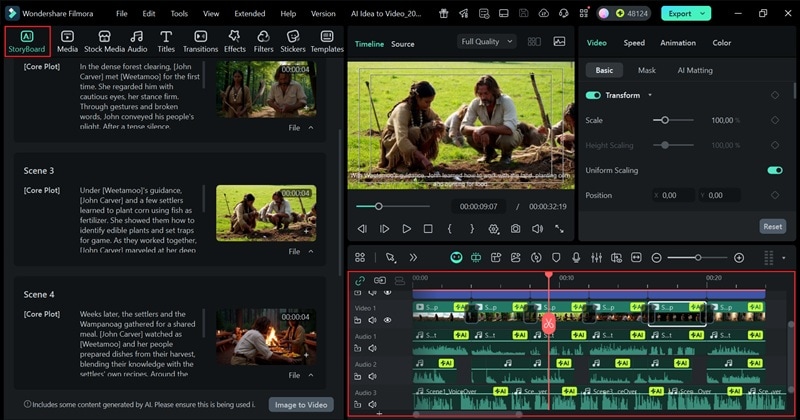800x420 pixels.
Task: Stop playback in the preview
Action: 428,229
